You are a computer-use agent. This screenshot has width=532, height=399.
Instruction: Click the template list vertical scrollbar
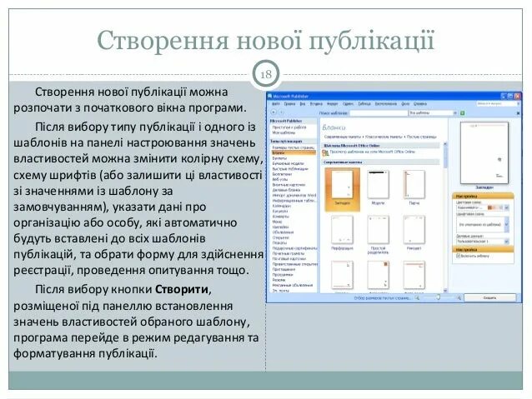445,217
